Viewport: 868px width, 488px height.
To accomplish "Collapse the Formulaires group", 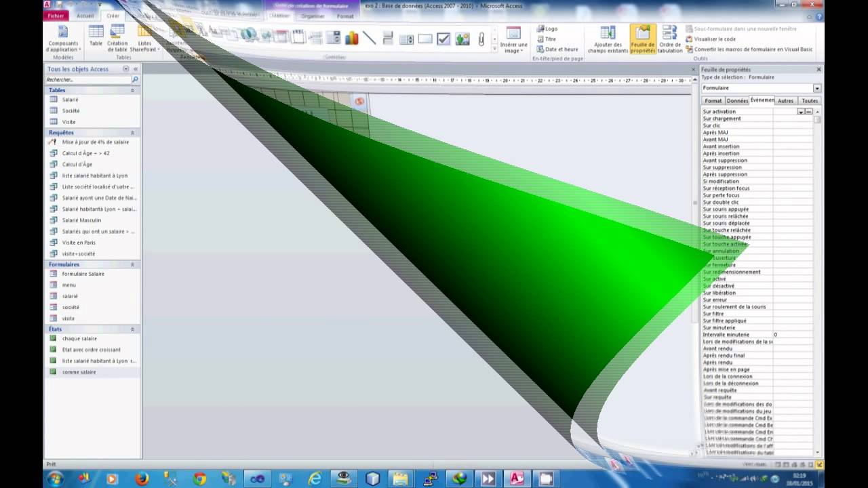I will (132, 264).
